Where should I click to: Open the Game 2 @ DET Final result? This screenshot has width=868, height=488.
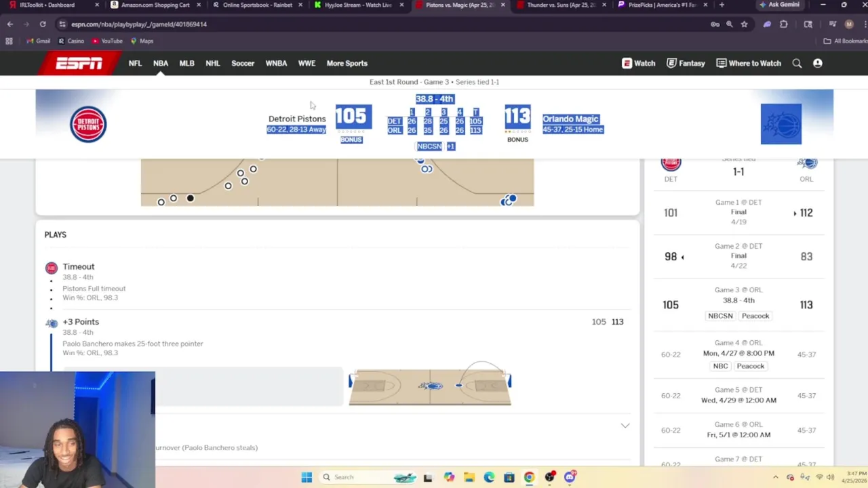(x=738, y=256)
